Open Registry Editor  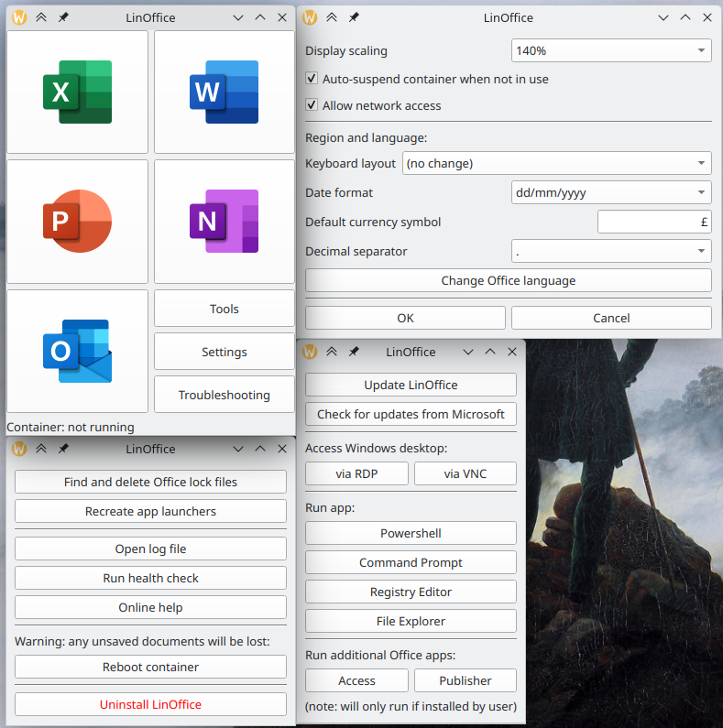tap(411, 592)
